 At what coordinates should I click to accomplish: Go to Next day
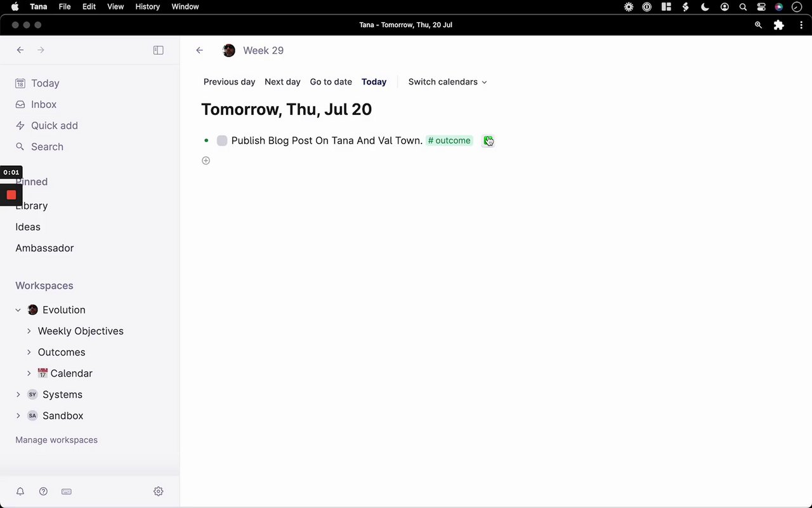[282, 82]
